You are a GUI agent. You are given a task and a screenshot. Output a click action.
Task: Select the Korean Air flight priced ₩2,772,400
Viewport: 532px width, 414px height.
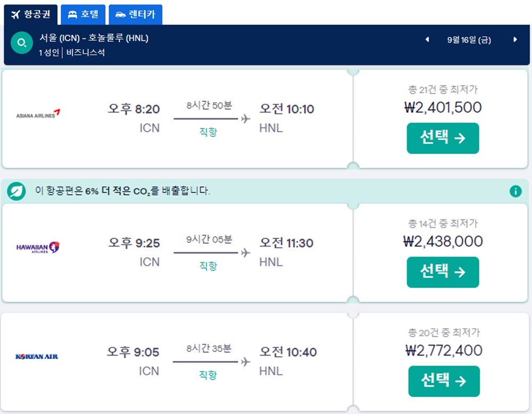(444, 381)
